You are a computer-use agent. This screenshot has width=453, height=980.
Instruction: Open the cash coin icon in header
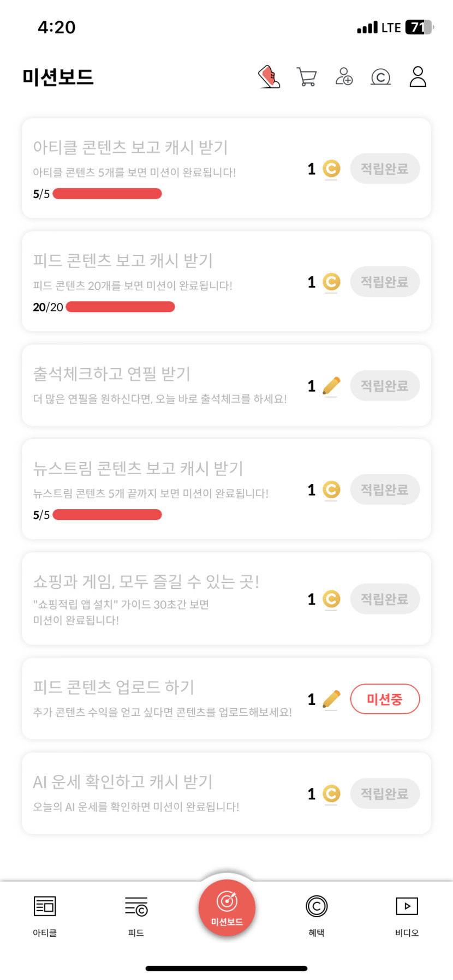(x=380, y=77)
